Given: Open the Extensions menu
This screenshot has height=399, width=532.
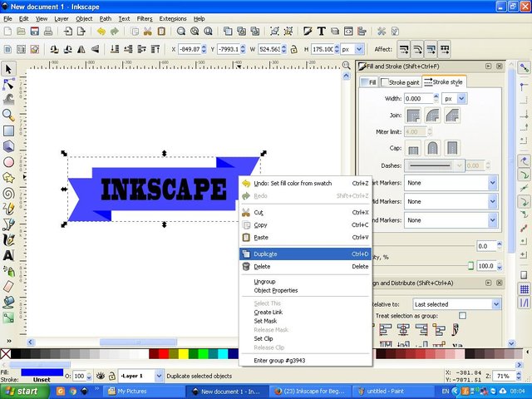Looking at the screenshot, I should click(x=173, y=18).
